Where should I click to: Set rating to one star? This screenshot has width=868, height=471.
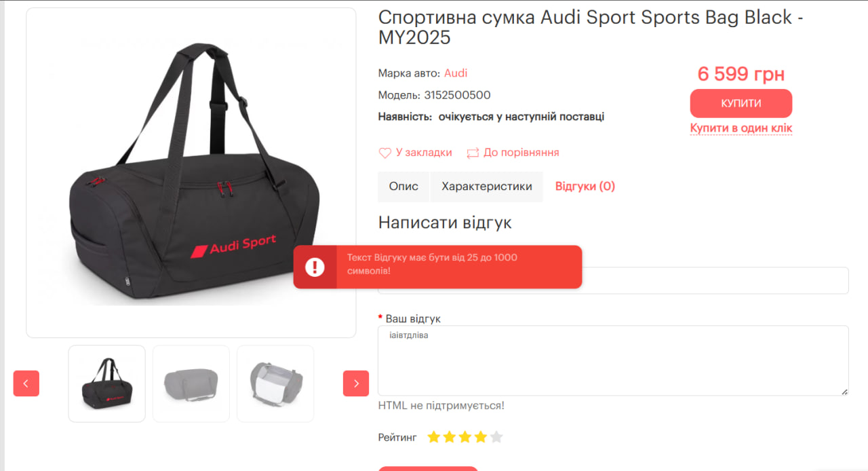[x=434, y=437]
